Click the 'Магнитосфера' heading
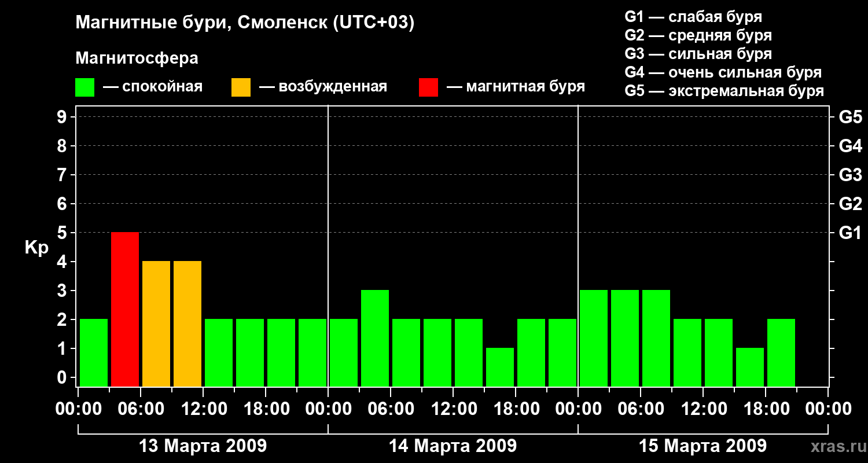The height and width of the screenshot is (463, 868). pos(137,58)
